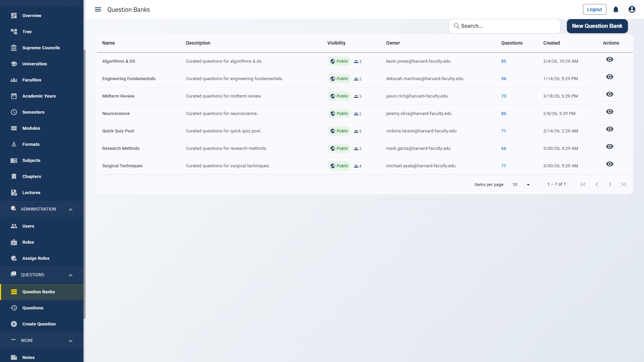Open the notifications bell icon
This screenshot has height=362, width=644.
click(x=615, y=9)
